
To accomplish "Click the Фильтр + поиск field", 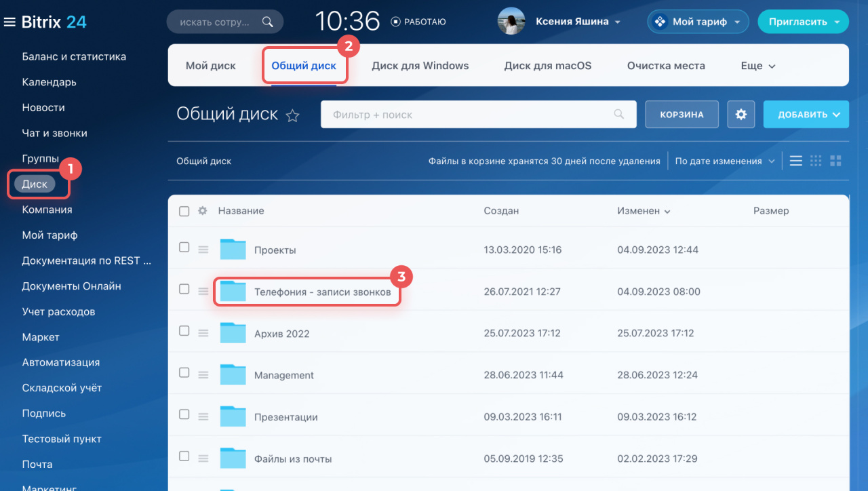I will tap(478, 115).
